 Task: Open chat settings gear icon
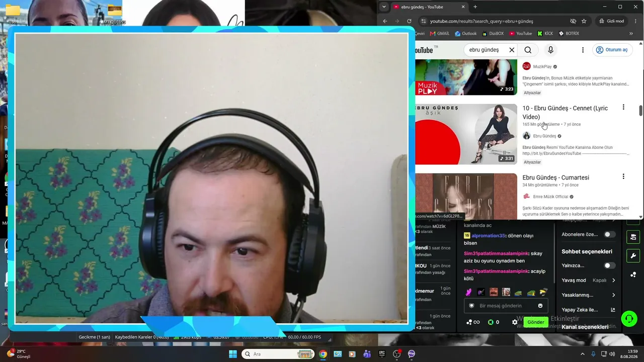(x=515, y=322)
